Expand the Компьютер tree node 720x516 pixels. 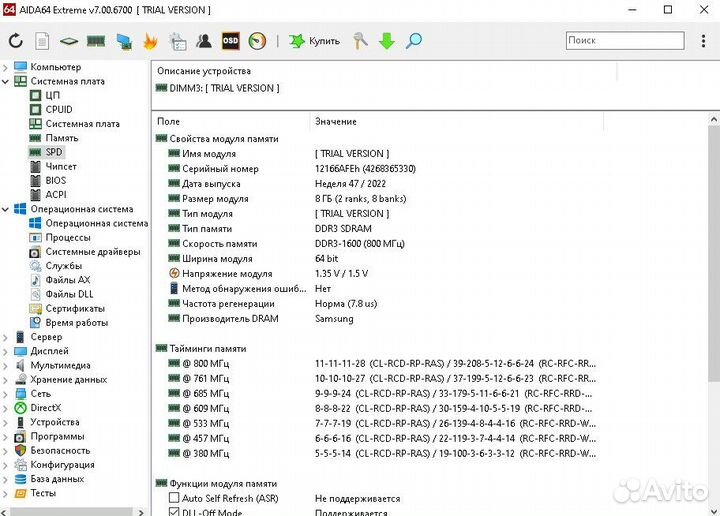tap(6, 67)
